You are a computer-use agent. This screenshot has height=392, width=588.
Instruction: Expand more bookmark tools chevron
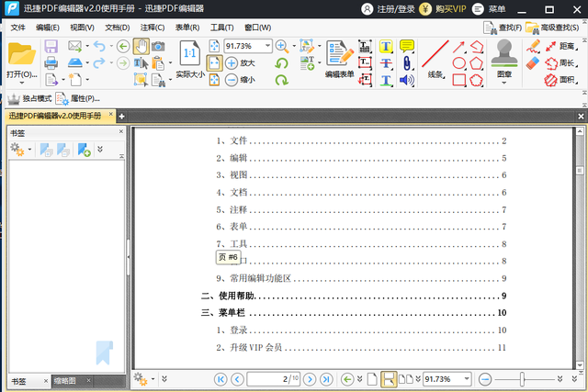click(100, 149)
